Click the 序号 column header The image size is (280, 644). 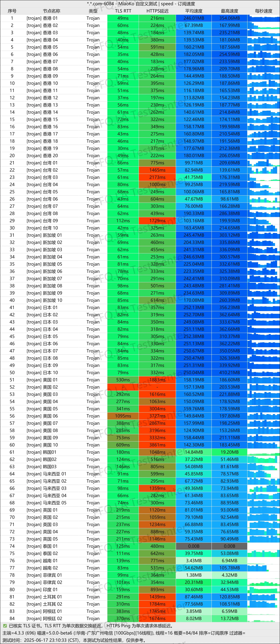pos(12,11)
